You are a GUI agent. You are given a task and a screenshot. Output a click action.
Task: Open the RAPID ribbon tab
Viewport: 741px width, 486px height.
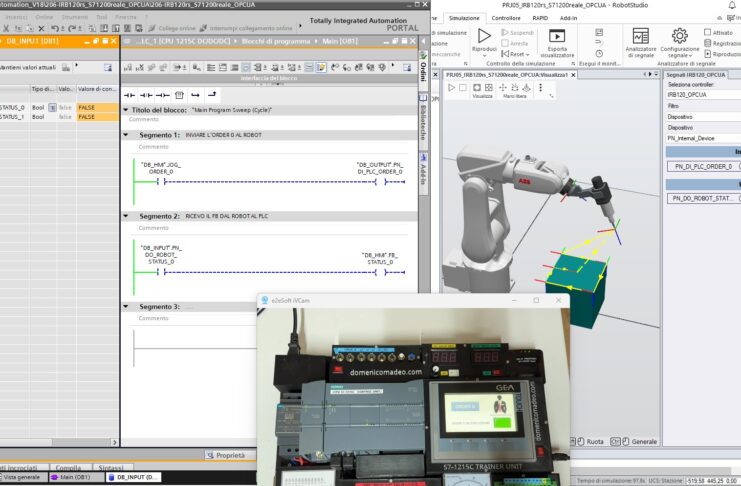(x=540, y=18)
